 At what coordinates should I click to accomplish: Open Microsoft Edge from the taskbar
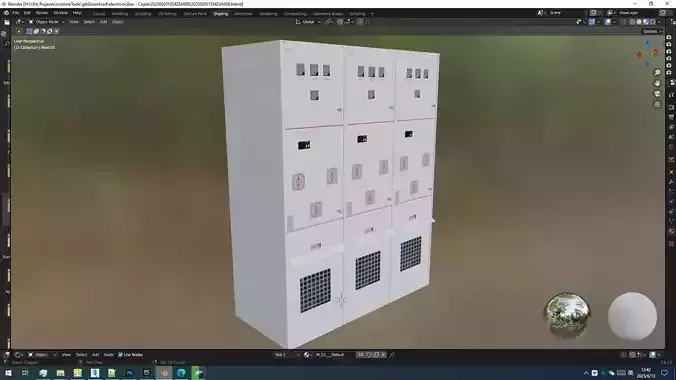(x=181, y=373)
